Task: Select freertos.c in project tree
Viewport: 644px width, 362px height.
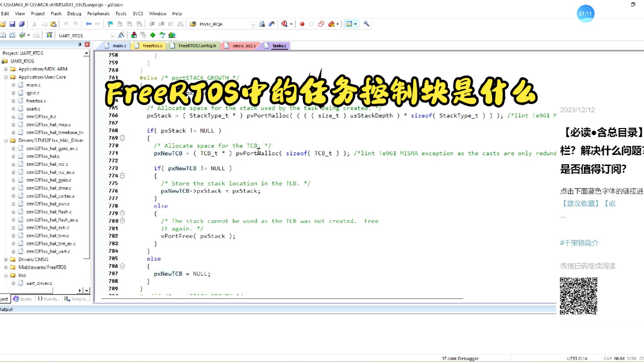Action: tap(36, 101)
